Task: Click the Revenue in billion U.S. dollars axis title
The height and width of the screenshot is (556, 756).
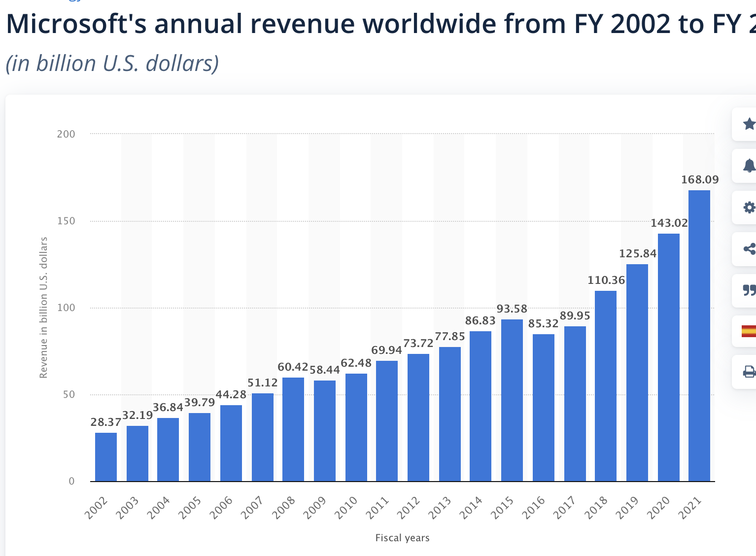Action: click(x=43, y=308)
